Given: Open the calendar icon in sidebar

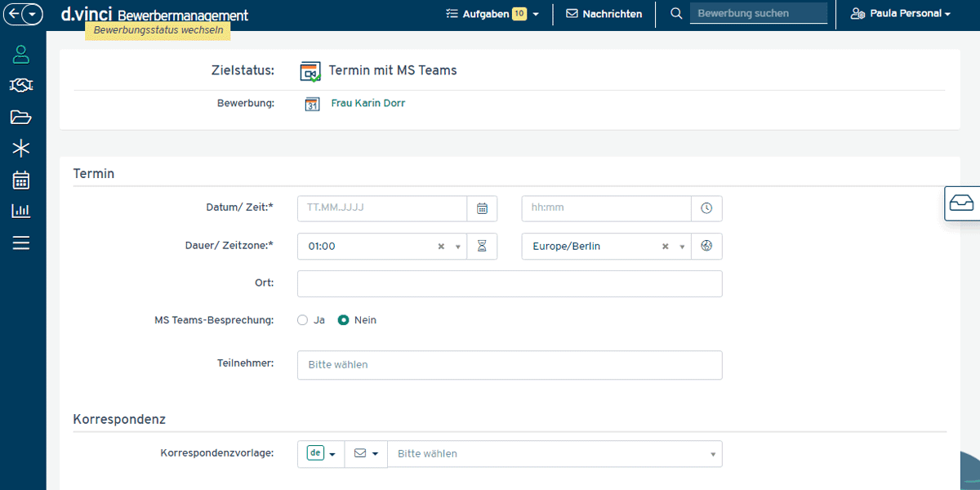Looking at the screenshot, I should point(21,180).
